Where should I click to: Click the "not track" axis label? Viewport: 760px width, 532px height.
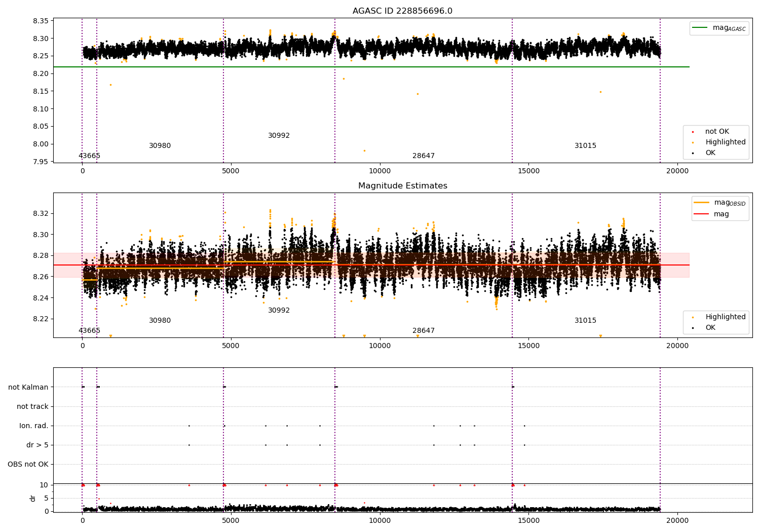point(32,406)
